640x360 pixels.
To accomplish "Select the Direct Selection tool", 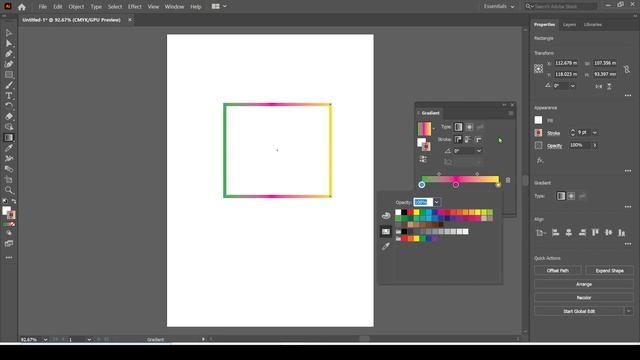I will point(9,43).
